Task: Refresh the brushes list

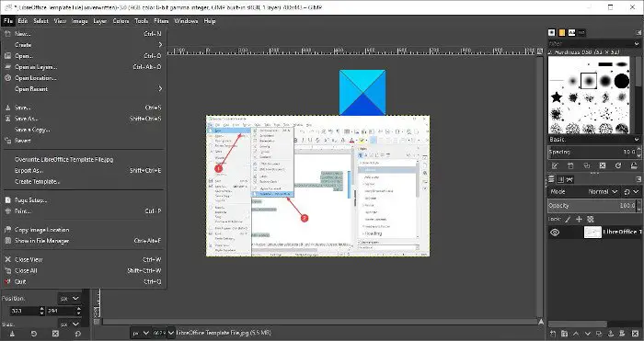Action: click(x=618, y=165)
